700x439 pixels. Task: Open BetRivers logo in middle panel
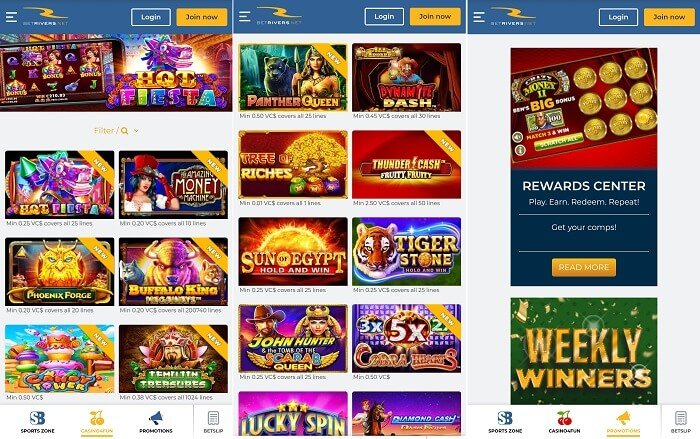tap(279, 16)
